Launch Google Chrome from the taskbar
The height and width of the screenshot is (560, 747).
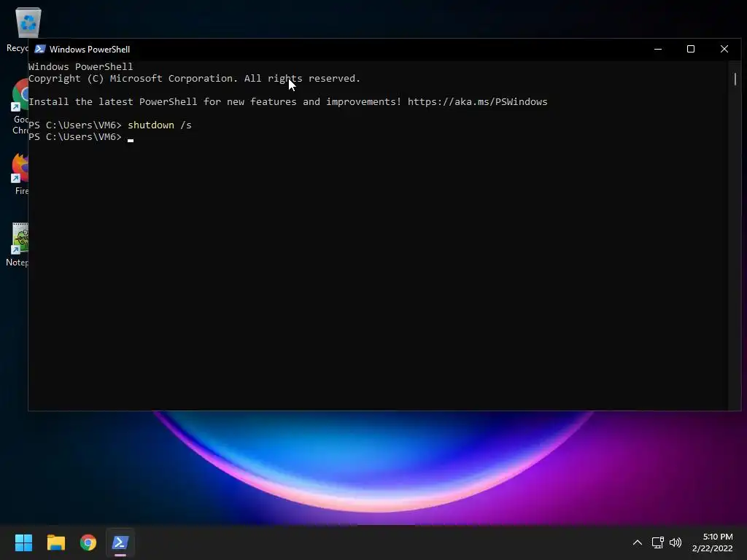coord(88,542)
